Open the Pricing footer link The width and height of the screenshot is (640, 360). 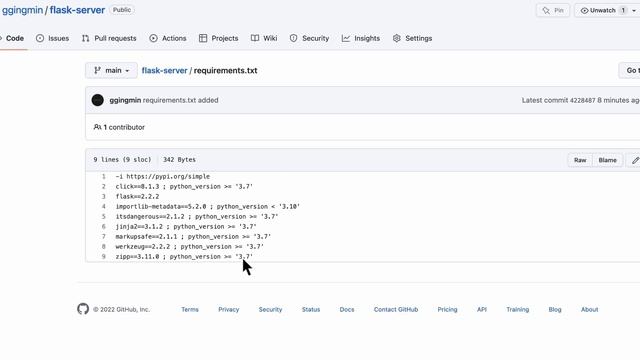[x=447, y=309]
